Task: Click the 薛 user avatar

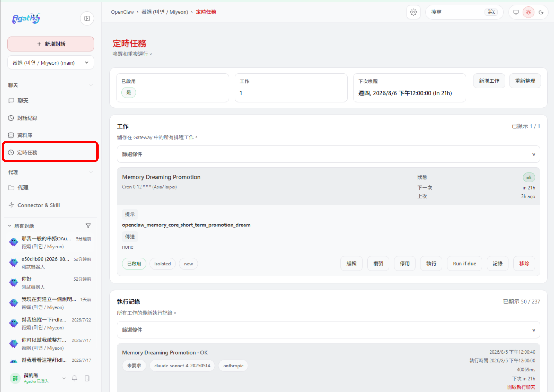Action: (15, 378)
